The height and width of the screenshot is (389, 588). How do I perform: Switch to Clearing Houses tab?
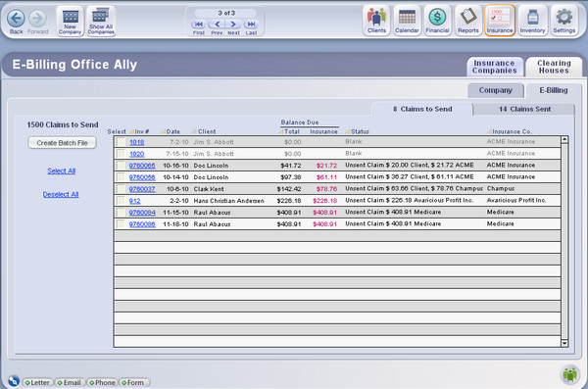click(x=554, y=67)
